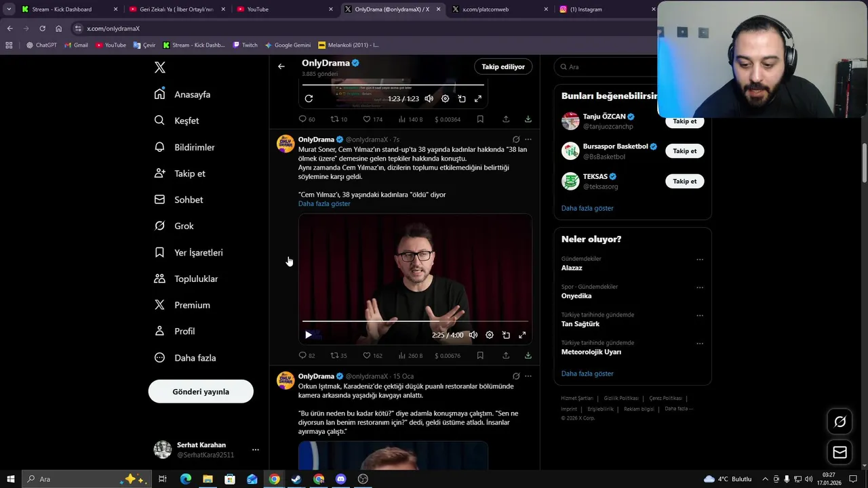Repost the post with 10 reposts
This screenshot has height=488, width=868.
(x=338, y=119)
